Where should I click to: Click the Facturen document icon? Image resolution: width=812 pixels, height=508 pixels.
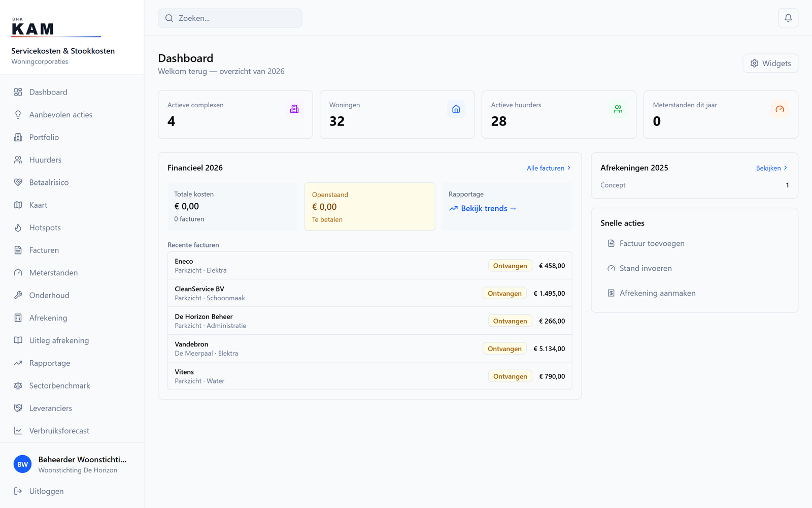point(18,250)
